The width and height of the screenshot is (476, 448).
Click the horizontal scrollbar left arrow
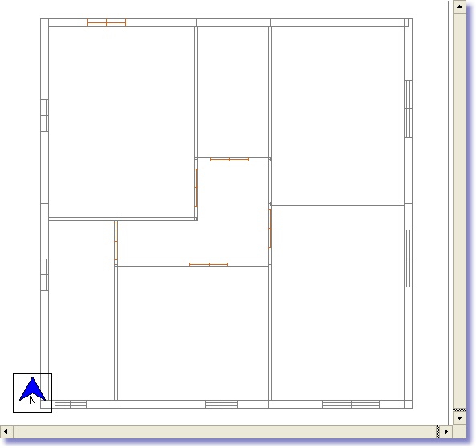(x=6, y=431)
